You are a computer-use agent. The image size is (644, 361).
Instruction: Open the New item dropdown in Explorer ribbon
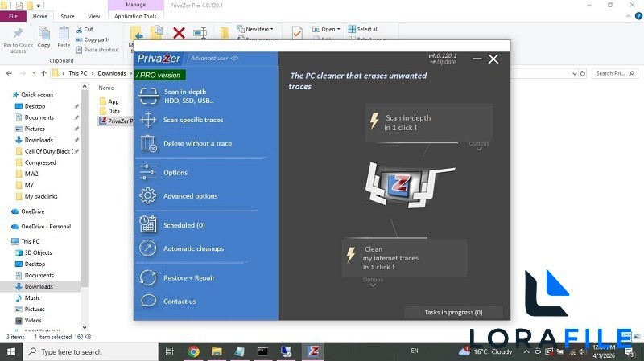coord(254,29)
